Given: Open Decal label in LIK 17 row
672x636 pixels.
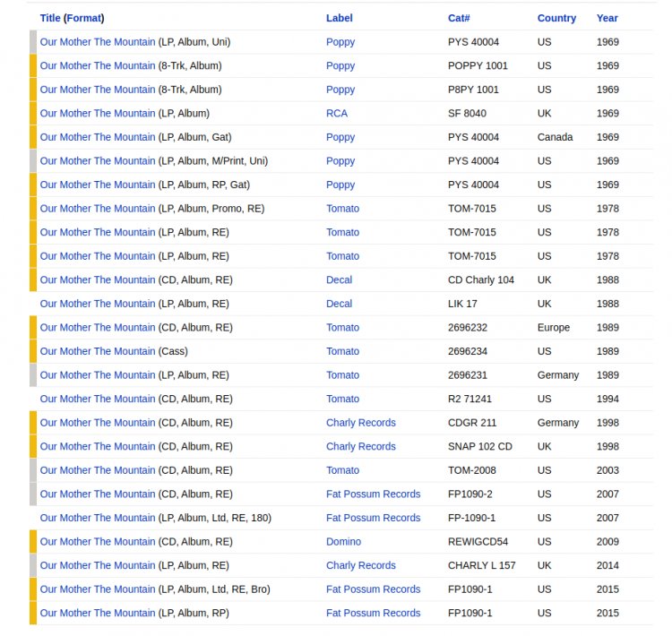Looking at the screenshot, I should point(339,304).
